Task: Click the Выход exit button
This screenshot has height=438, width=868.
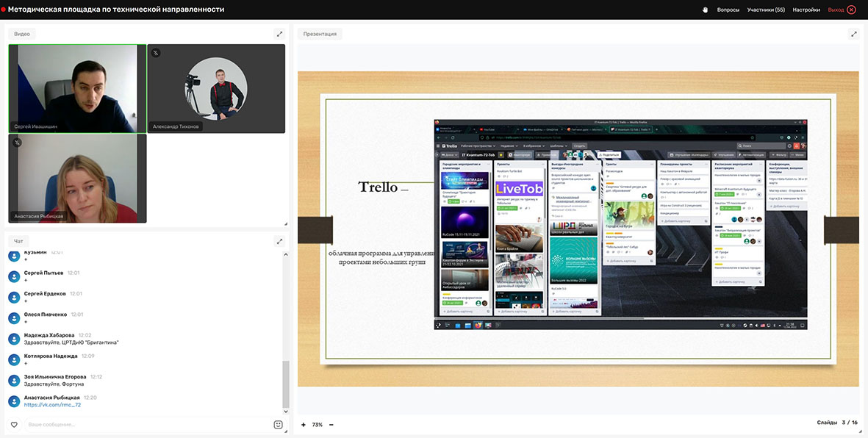Action: point(836,10)
